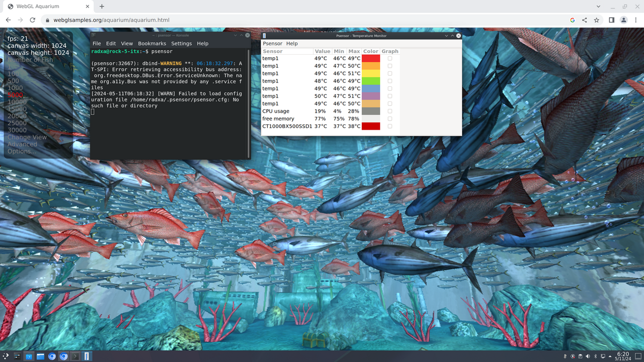This screenshot has height=362, width=644.
Task: Open Bluetooth settings in system tray
Action: (596, 356)
